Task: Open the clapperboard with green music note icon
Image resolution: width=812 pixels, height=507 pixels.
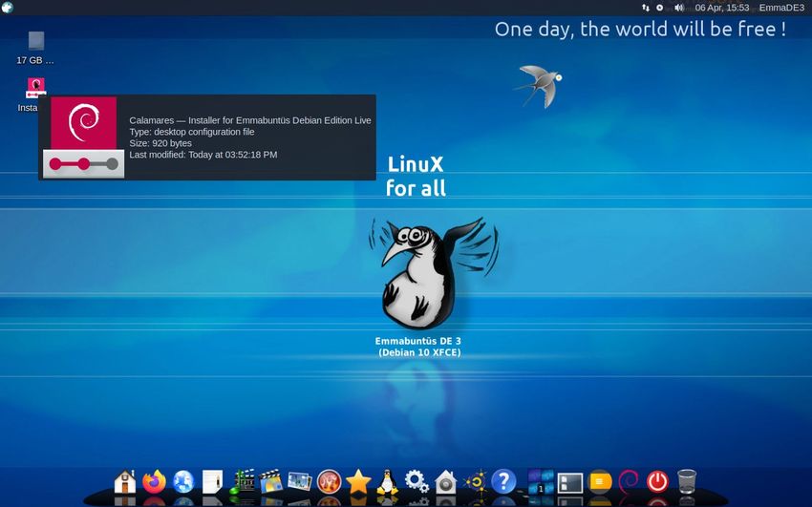Action: (x=242, y=481)
